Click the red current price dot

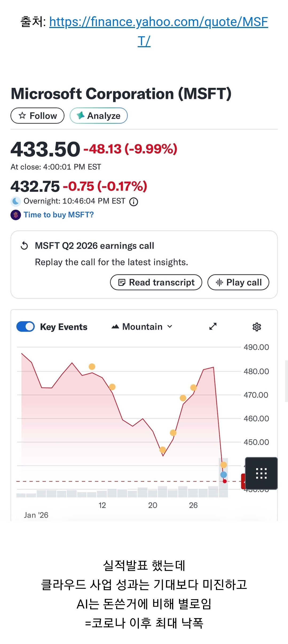point(225,481)
